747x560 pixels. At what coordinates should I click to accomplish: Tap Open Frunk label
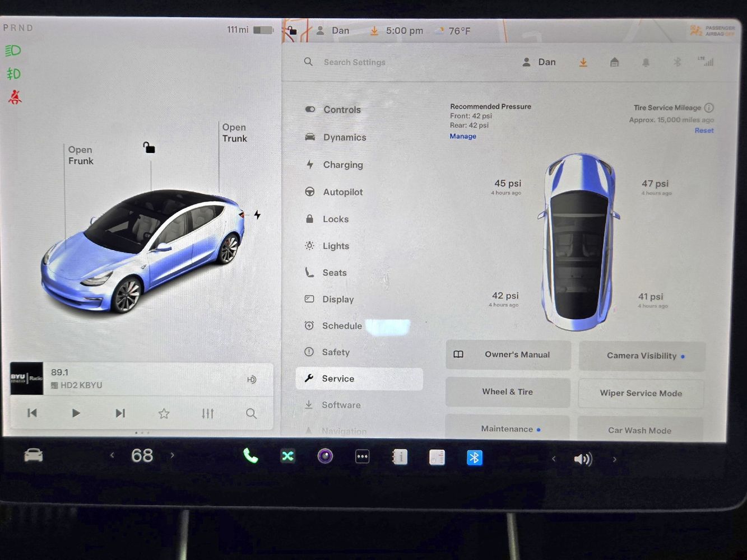81,155
